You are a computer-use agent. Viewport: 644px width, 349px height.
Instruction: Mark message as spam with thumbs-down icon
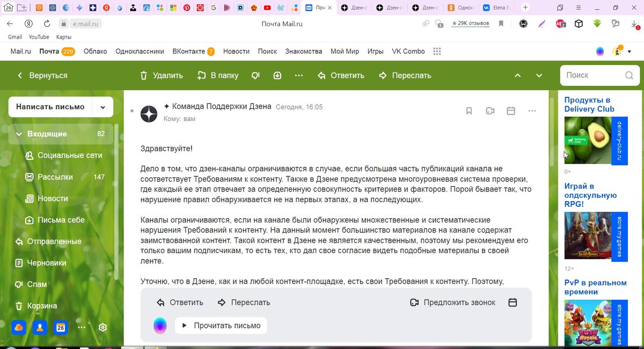tap(255, 76)
